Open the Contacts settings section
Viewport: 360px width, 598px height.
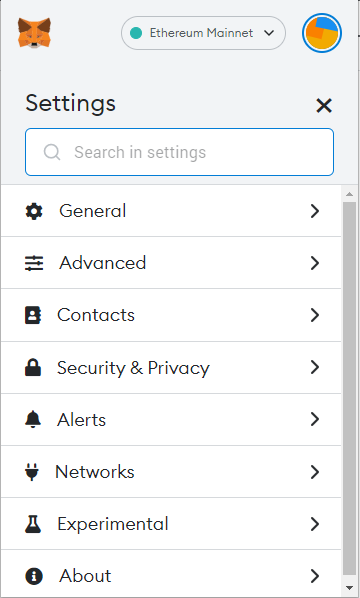pyautogui.click(x=171, y=315)
